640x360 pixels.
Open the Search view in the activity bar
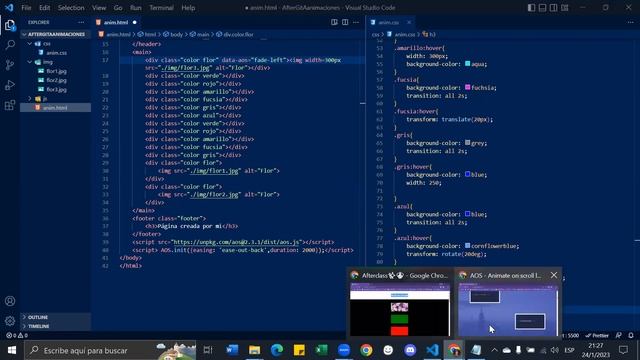[x=10, y=45]
